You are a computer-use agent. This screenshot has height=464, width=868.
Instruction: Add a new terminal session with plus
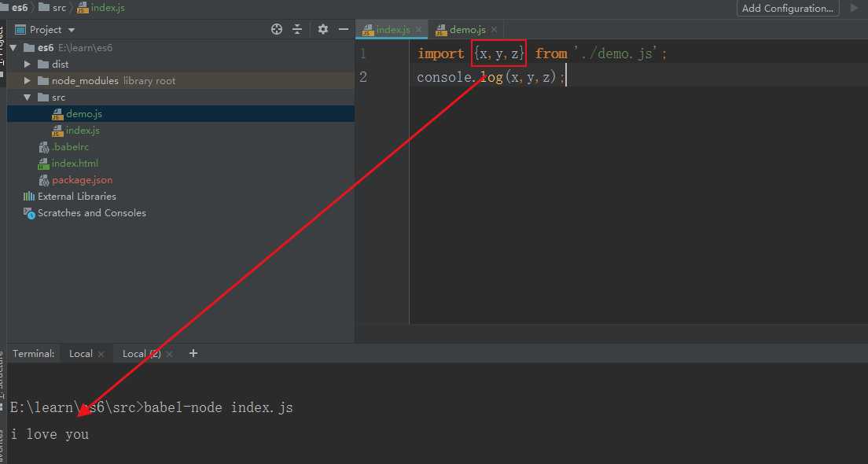point(193,353)
